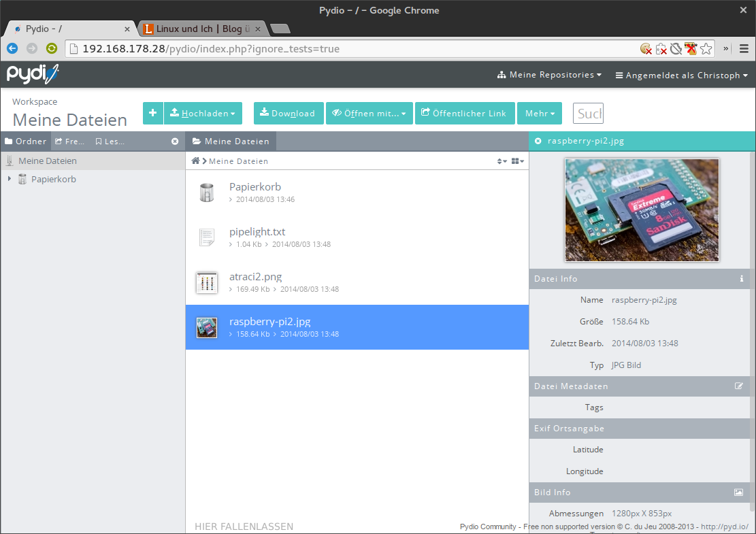Click the home icon in breadcrumb
The image size is (756, 534).
click(x=195, y=161)
